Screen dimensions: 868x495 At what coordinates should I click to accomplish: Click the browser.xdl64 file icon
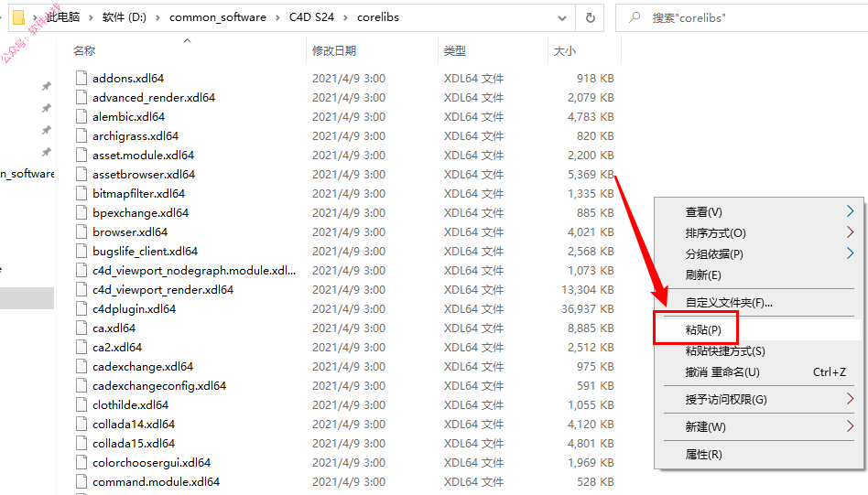click(81, 231)
